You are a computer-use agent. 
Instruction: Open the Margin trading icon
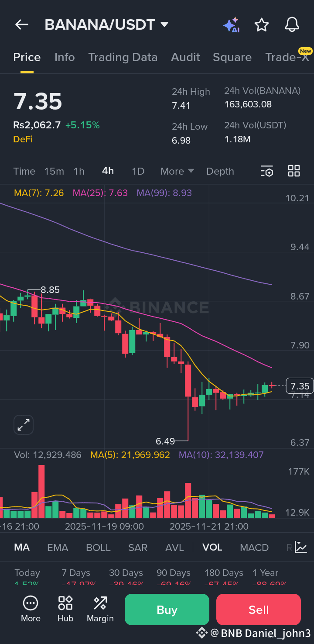pos(100,610)
